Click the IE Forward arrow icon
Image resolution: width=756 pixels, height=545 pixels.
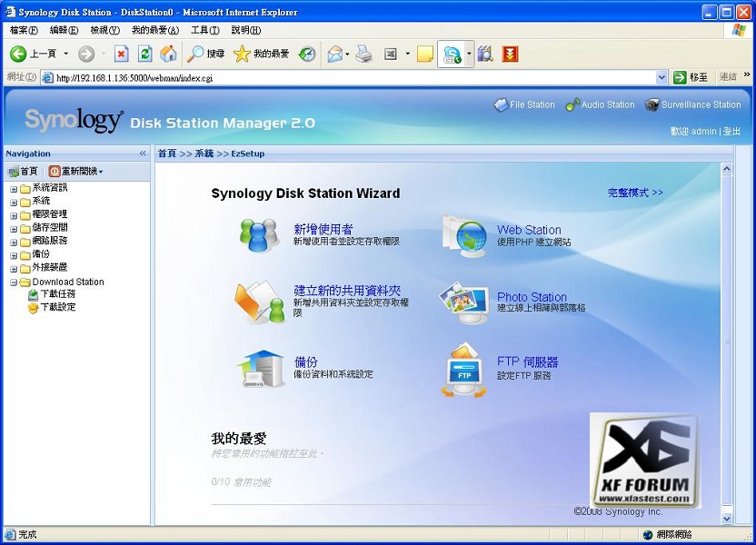pyautogui.click(x=86, y=54)
